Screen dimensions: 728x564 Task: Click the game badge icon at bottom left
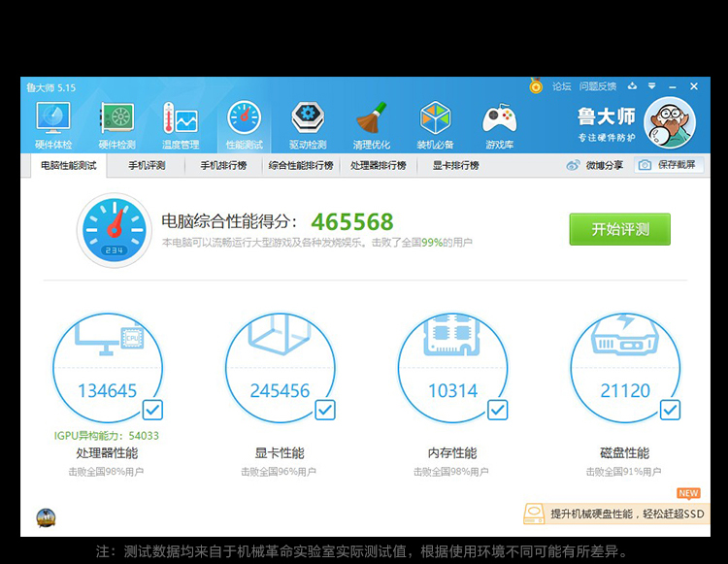click(46, 517)
